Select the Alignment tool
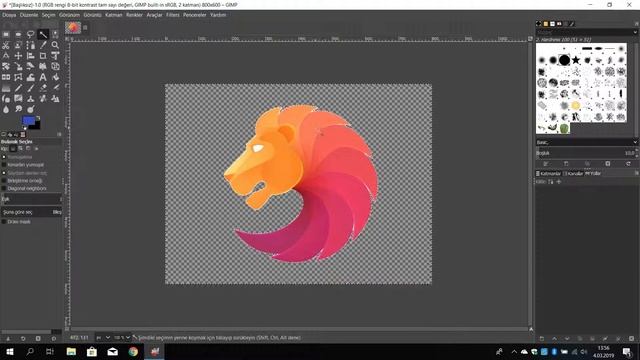 point(31,56)
